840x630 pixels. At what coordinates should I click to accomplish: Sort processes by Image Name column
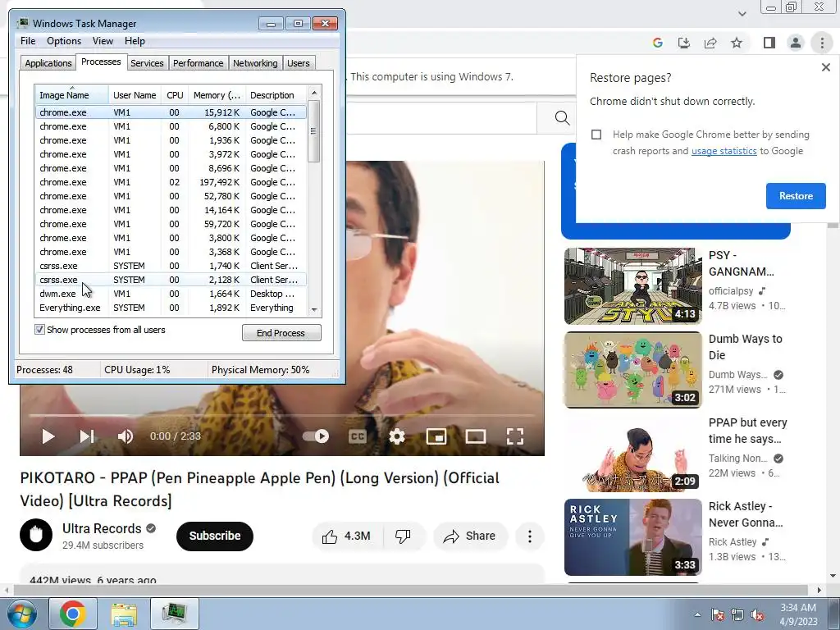pyautogui.click(x=71, y=95)
